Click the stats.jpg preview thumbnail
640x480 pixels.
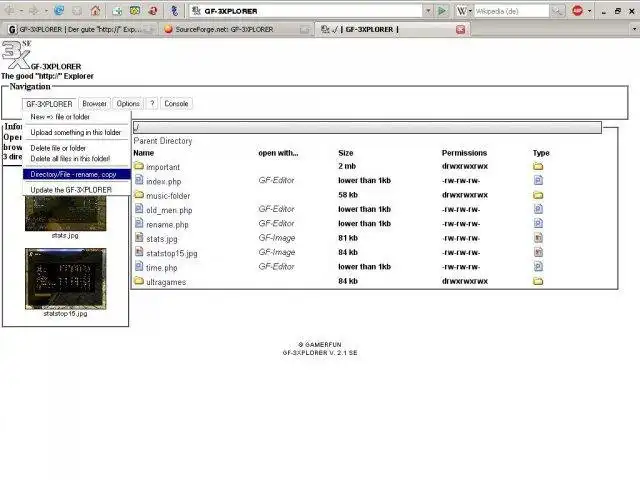(x=65, y=213)
